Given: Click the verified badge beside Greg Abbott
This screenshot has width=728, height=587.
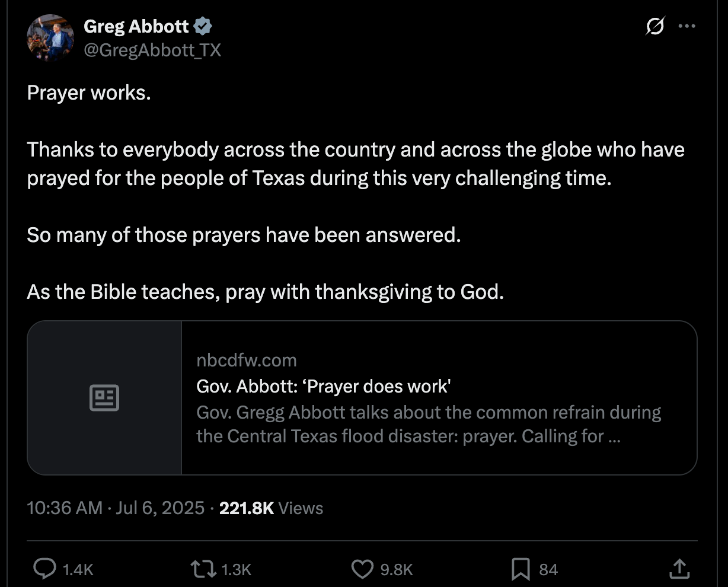Looking at the screenshot, I should (203, 25).
